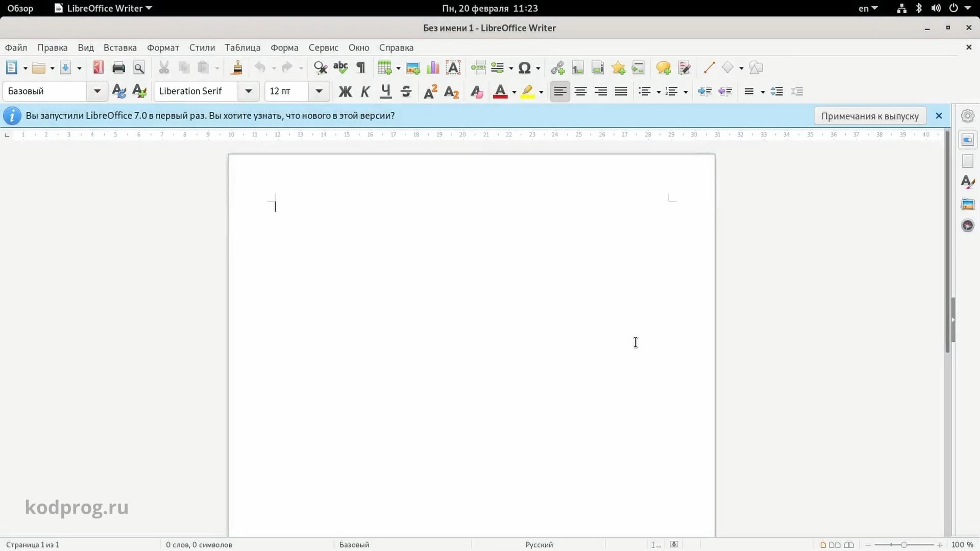Open the Сервис menu

[x=324, y=47]
